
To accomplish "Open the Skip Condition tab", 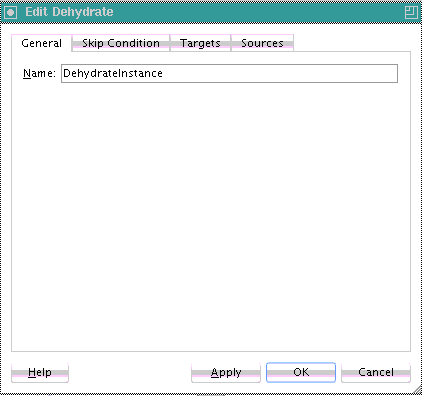I will click(x=121, y=43).
